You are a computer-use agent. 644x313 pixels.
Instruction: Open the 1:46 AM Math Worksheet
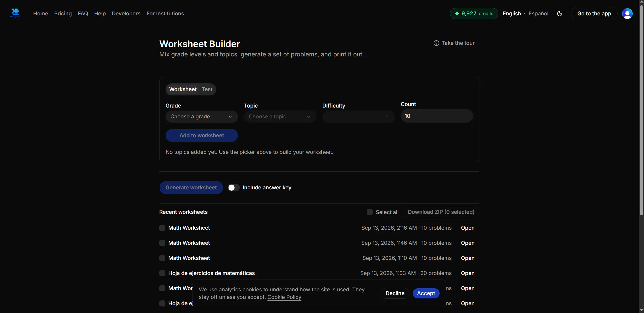pyautogui.click(x=468, y=243)
